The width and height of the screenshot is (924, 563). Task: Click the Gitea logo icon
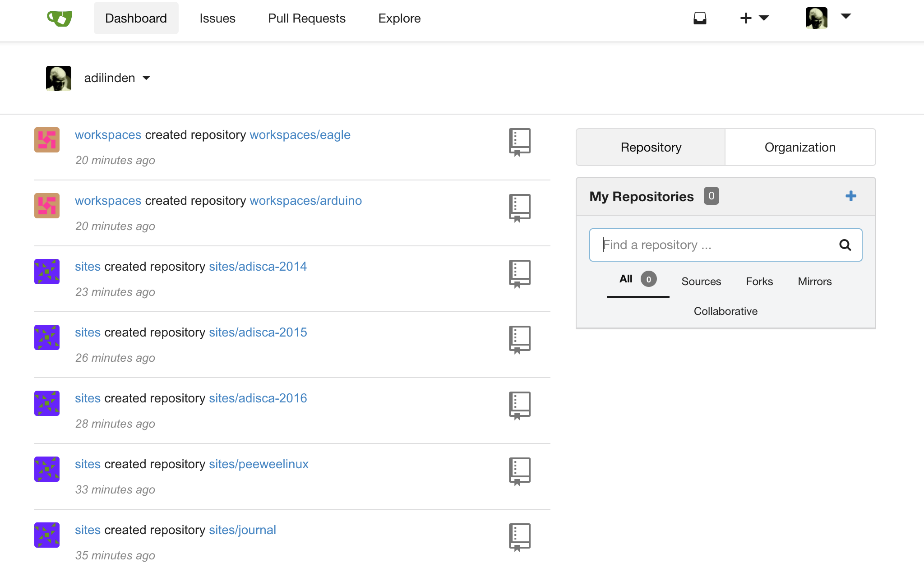pyautogui.click(x=59, y=18)
